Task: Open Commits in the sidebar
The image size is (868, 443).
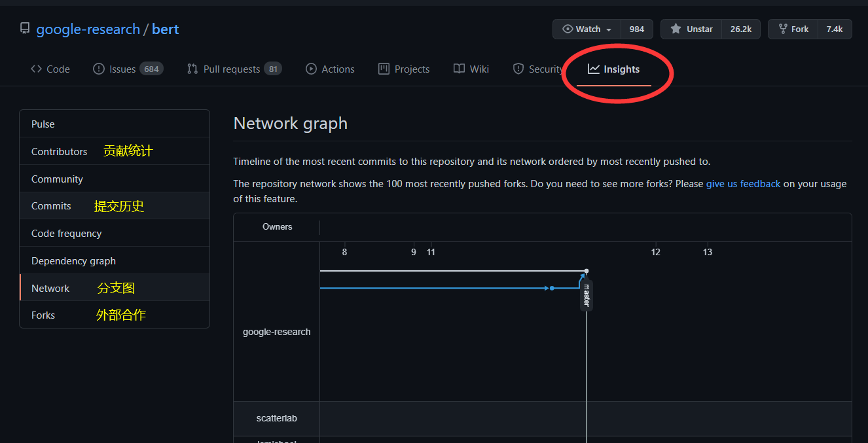Action: tap(115, 205)
